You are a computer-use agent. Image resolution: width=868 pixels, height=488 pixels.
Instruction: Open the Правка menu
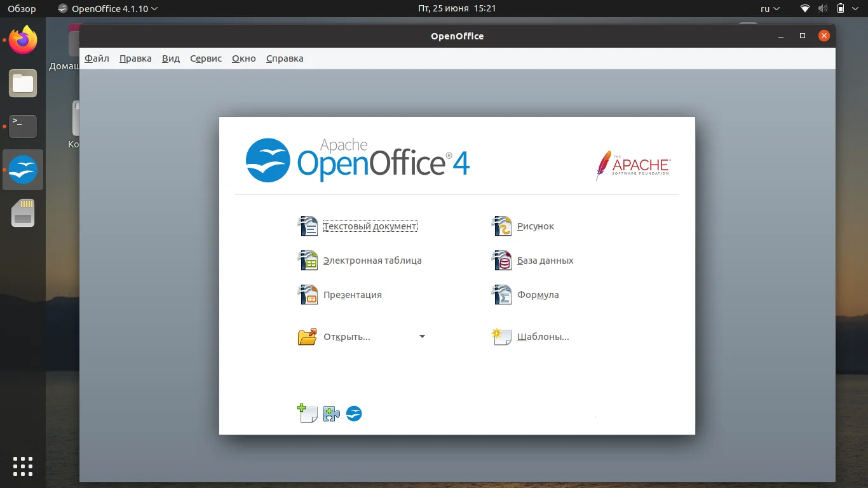point(135,58)
